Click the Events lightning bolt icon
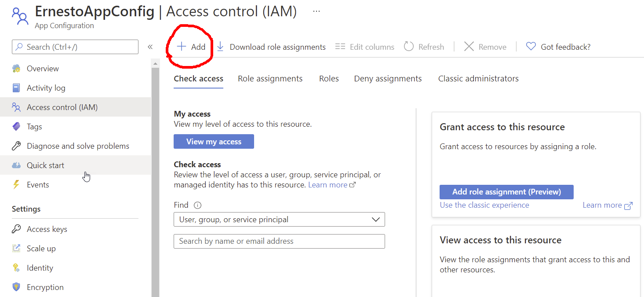644x297 pixels. pos(16,185)
